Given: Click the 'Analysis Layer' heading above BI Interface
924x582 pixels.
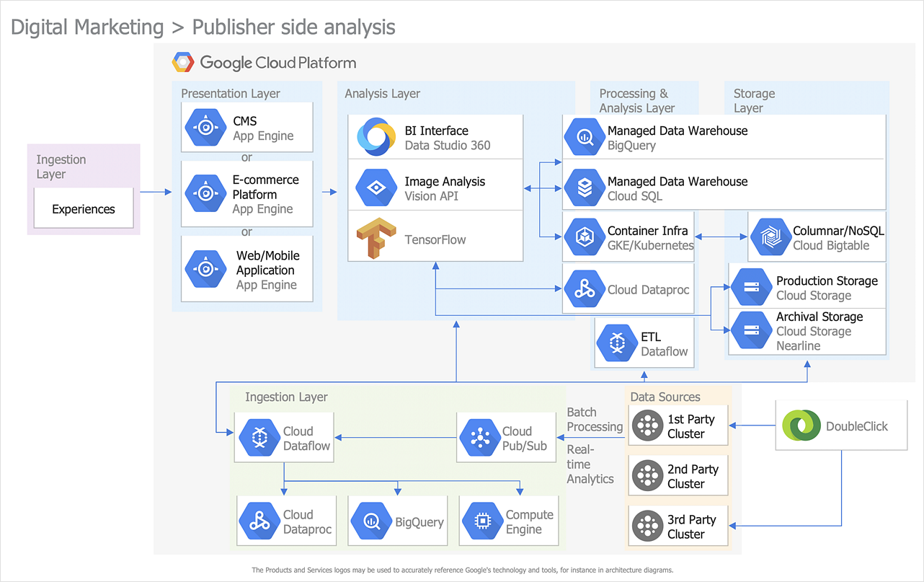Looking at the screenshot, I should [x=382, y=94].
